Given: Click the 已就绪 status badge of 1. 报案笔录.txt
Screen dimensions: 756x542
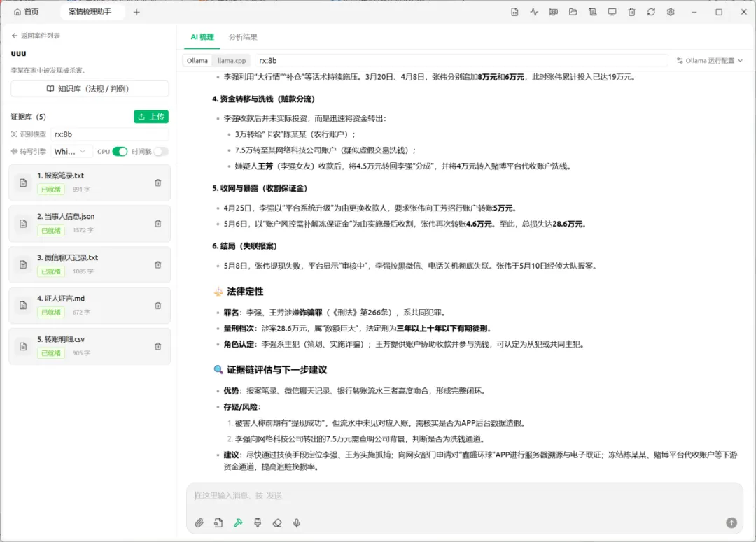Looking at the screenshot, I should (x=51, y=190).
